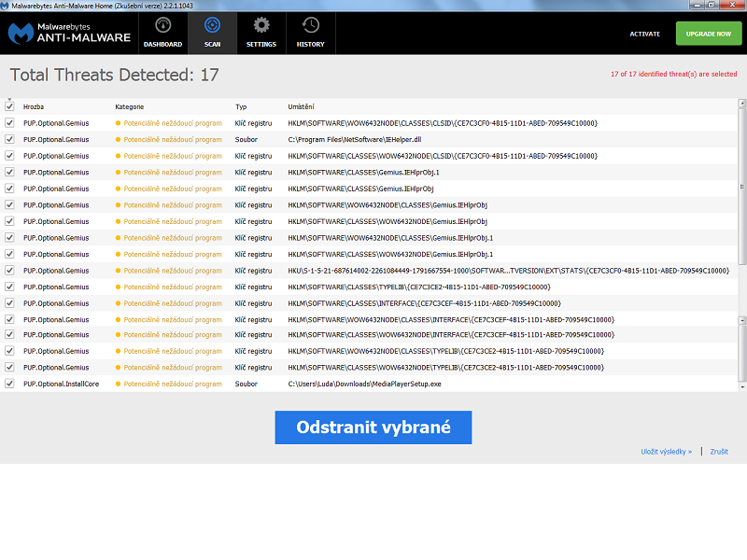Uncheck the PUP.Optional.InstallCore threat
This screenshot has height=560, width=747.
coord(8,384)
